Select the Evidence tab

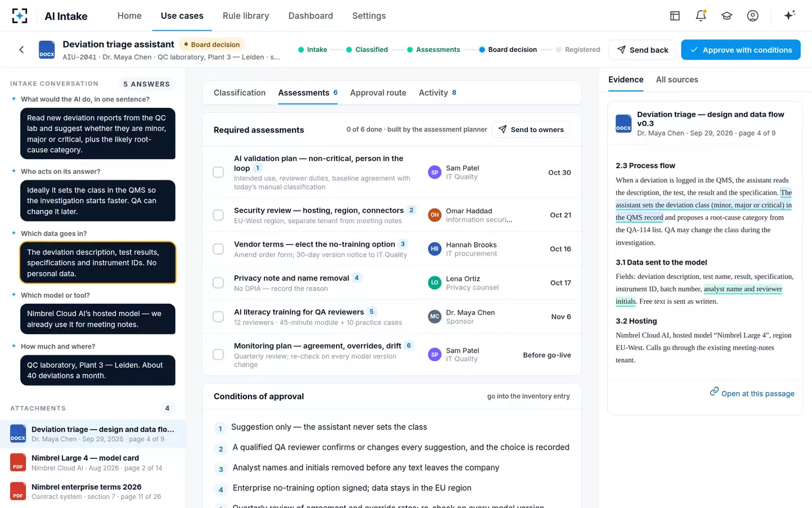(626, 80)
